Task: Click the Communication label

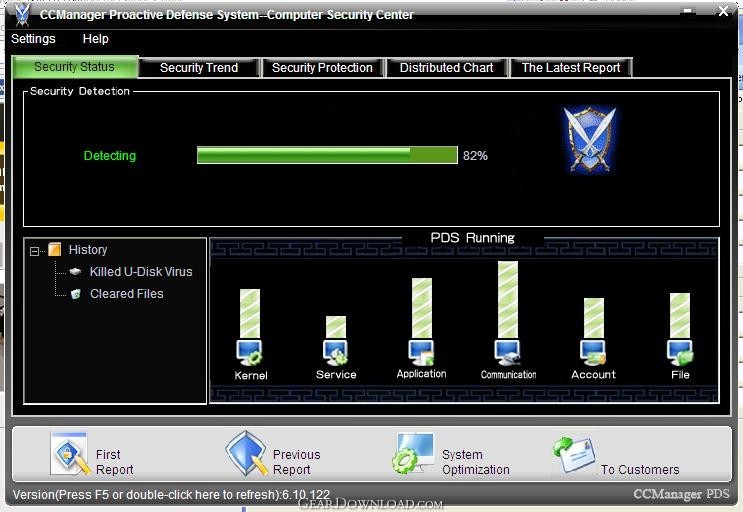Action: pos(508,375)
